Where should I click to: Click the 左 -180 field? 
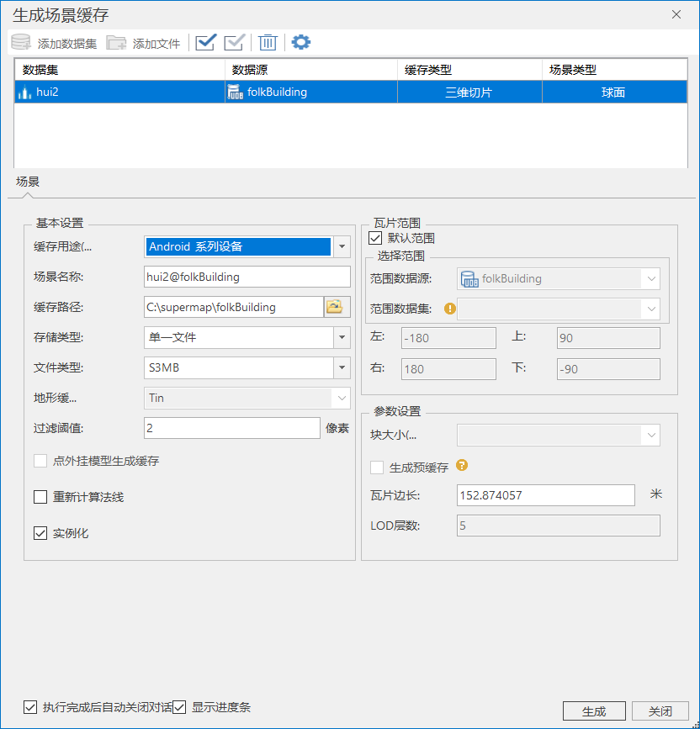point(448,338)
